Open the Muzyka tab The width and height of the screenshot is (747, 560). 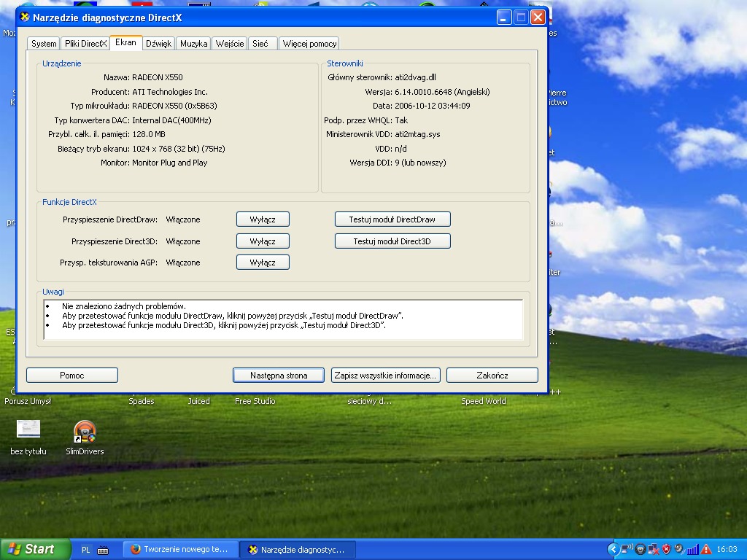pyautogui.click(x=193, y=43)
